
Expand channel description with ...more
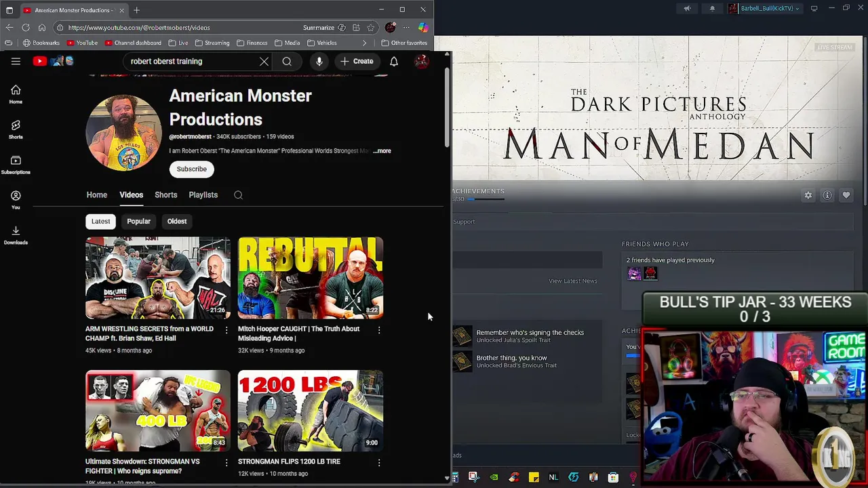[x=382, y=151]
